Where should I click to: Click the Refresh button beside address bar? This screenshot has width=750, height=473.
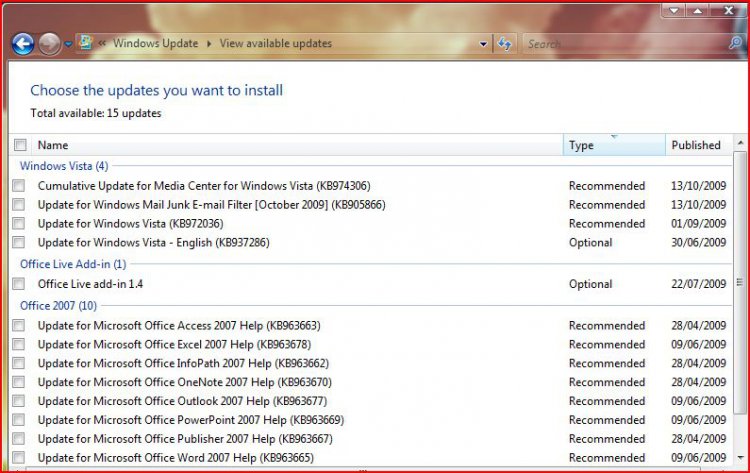click(505, 44)
